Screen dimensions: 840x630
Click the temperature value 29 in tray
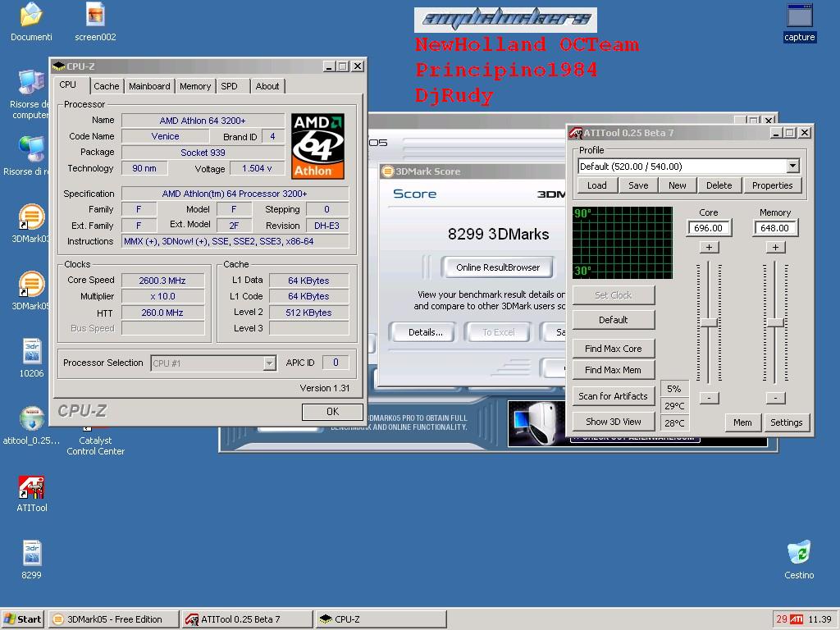click(x=782, y=619)
